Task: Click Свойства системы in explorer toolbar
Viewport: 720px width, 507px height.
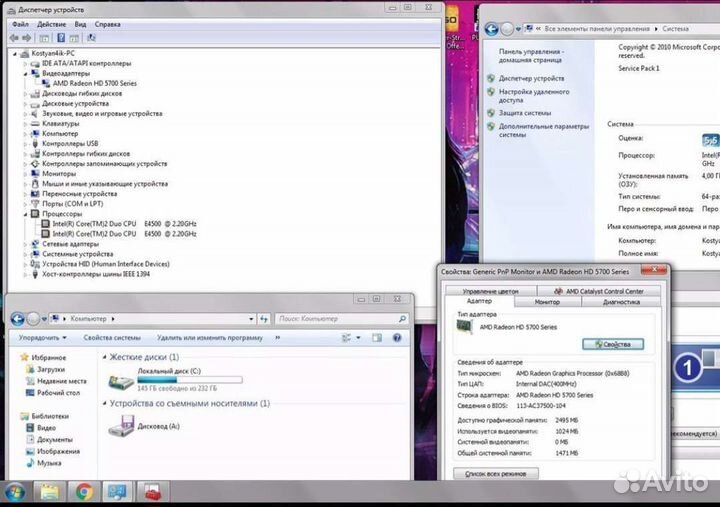Action: pyautogui.click(x=112, y=338)
